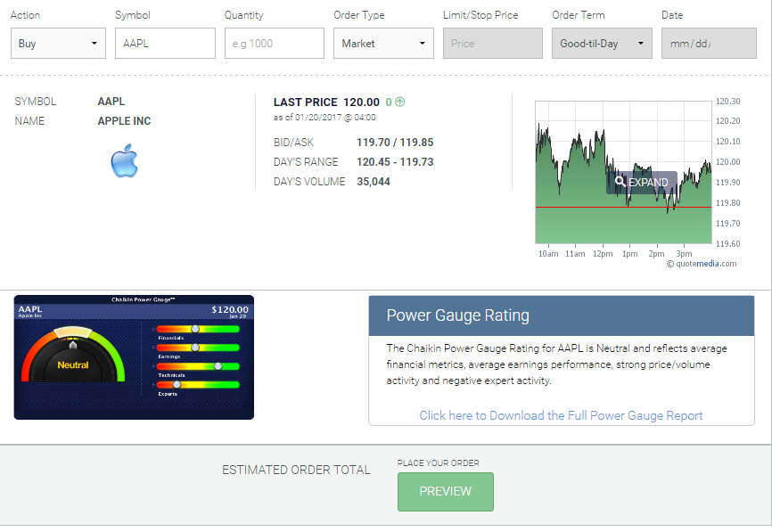The image size is (772, 532).
Task: Click the Power Gauge Rating header
Action: coord(562,315)
